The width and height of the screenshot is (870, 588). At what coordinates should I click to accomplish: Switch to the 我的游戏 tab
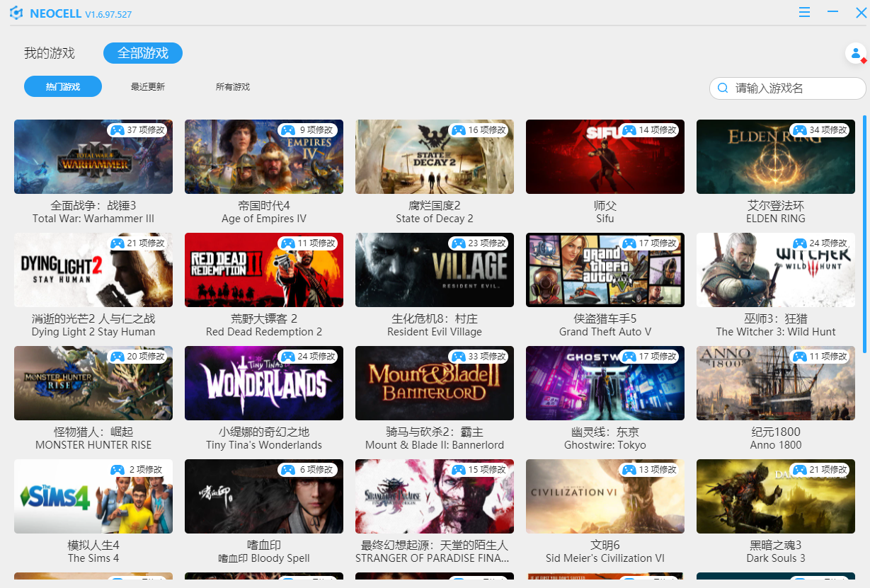point(50,53)
